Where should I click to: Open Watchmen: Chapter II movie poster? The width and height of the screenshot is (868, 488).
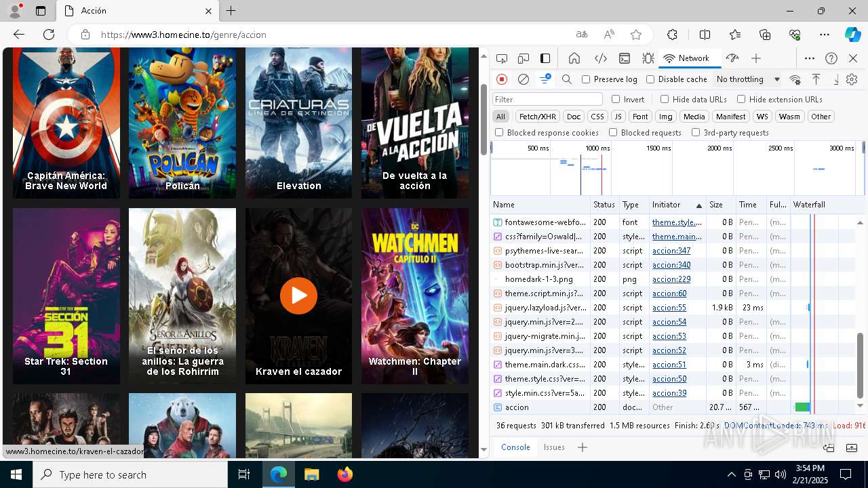[x=415, y=296]
